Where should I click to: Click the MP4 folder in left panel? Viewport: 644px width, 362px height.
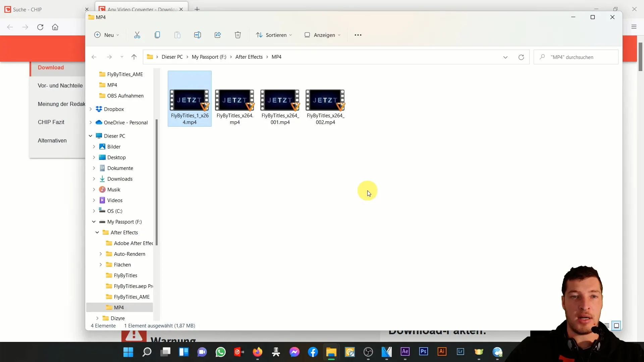(118, 307)
